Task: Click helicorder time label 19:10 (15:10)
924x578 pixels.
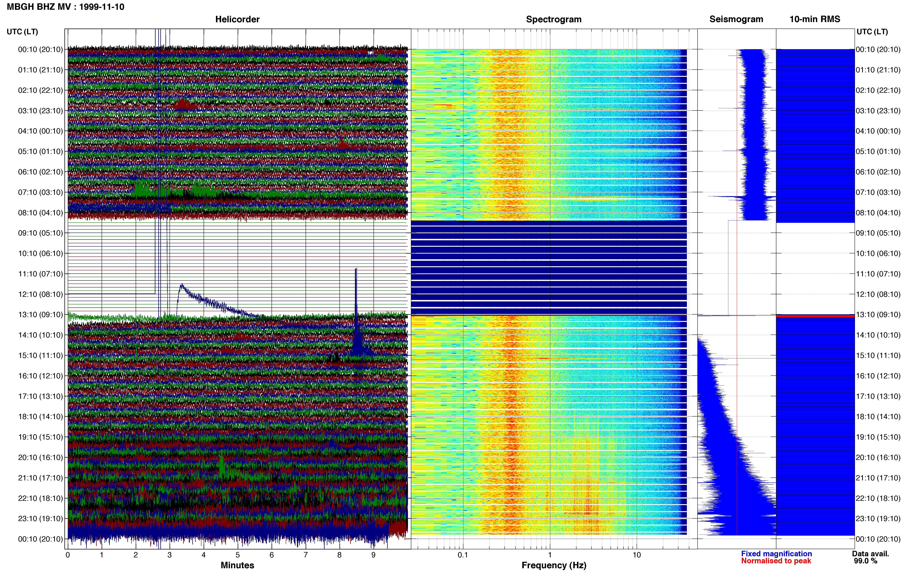Action: 41,437
